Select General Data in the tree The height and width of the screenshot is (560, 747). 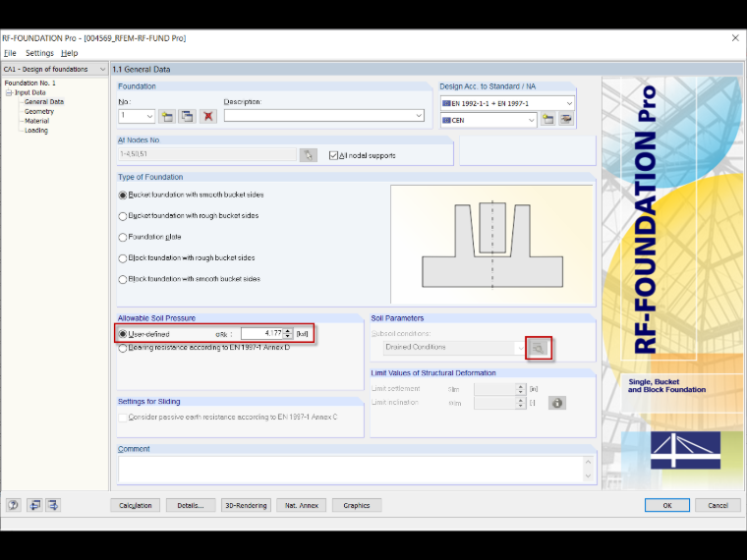[44, 102]
